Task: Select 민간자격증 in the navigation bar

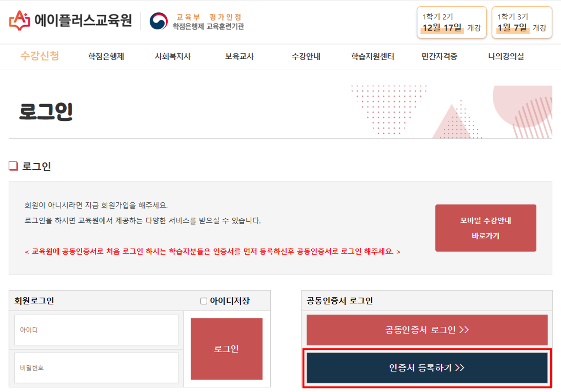Action: 440,56
